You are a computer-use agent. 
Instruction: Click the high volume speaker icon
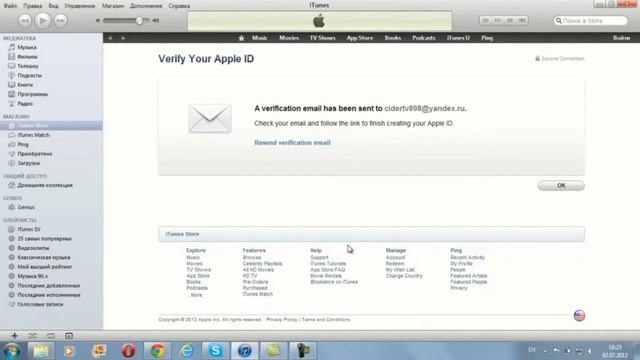pyautogui.click(x=156, y=20)
